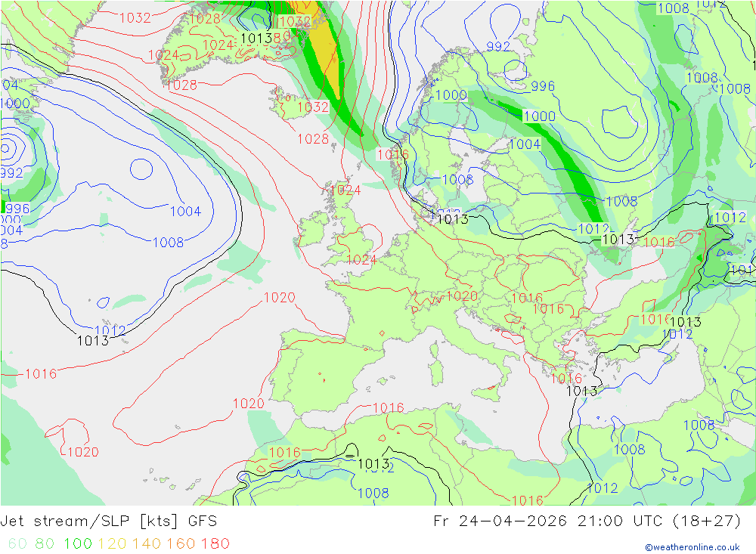Click the blue 1012 label in the Atlantic
The width and height of the screenshot is (756, 554).
[x=110, y=331]
